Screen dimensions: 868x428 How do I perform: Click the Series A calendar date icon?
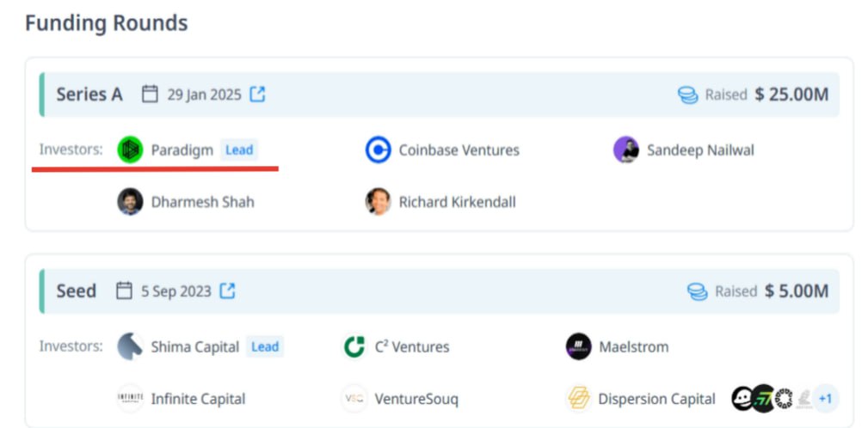pyautogui.click(x=150, y=94)
